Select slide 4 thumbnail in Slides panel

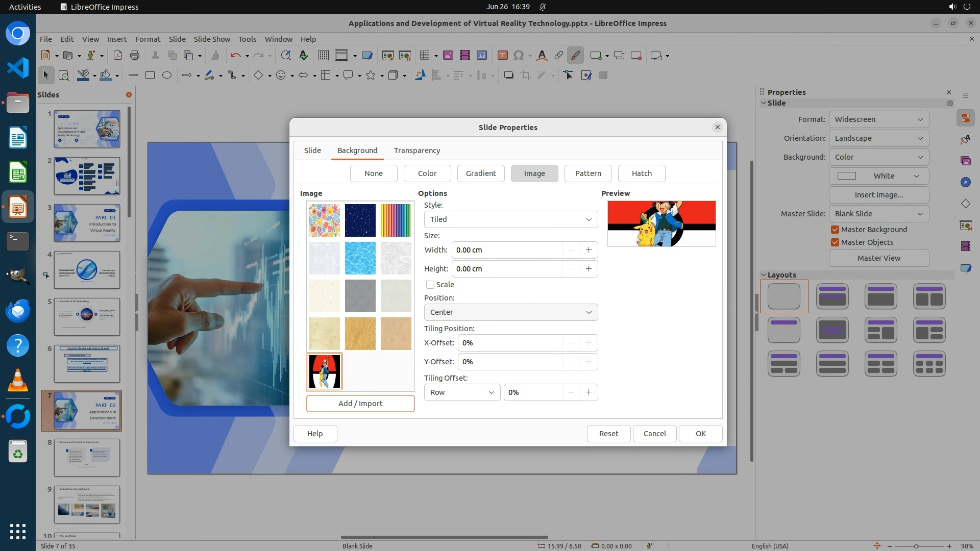pos(87,270)
